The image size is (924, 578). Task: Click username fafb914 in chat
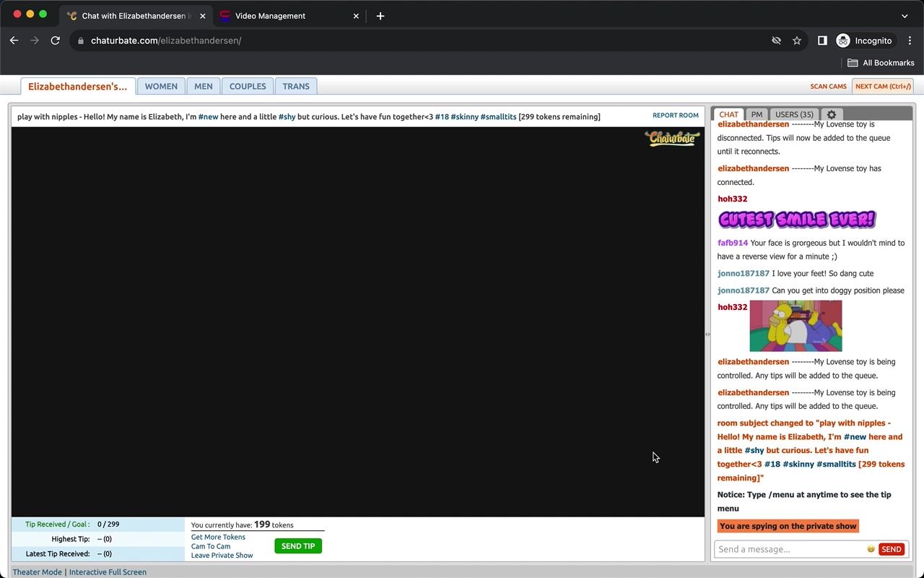pos(733,243)
